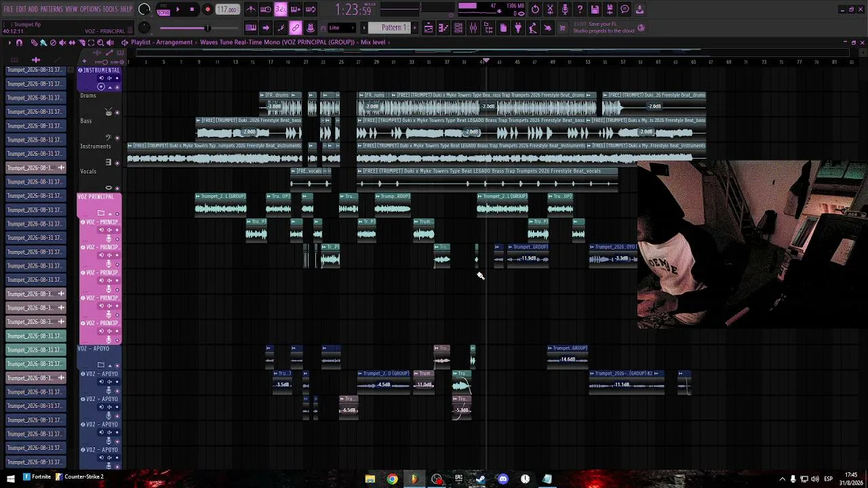Click the 'Playlist - Arrangement' breadcrumb
This screenshot has width=868, height=488.
(161, 43)
